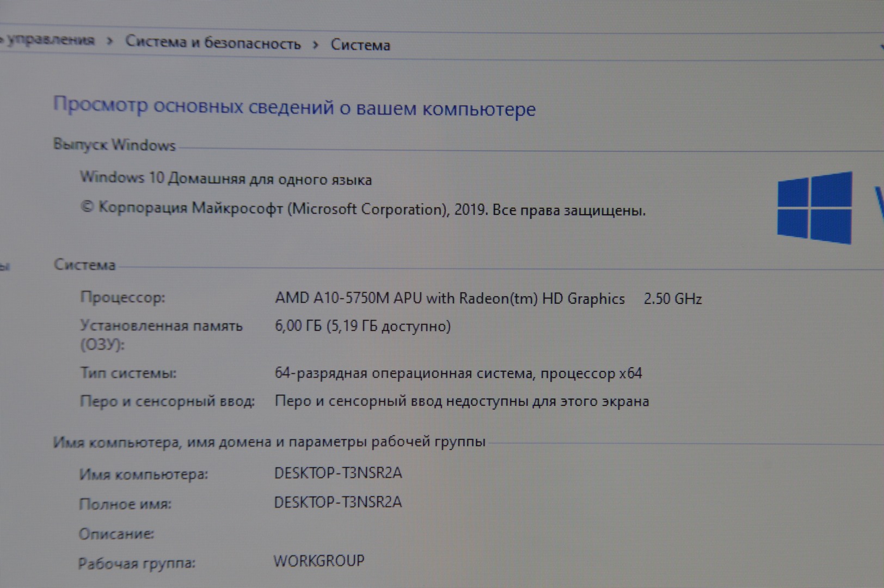Image resolution: width=884 pixels, height=588 pixels.
Task: Click the heading "Просмотр основных сведений о вашем компьютере"
Action: [294, 107]
